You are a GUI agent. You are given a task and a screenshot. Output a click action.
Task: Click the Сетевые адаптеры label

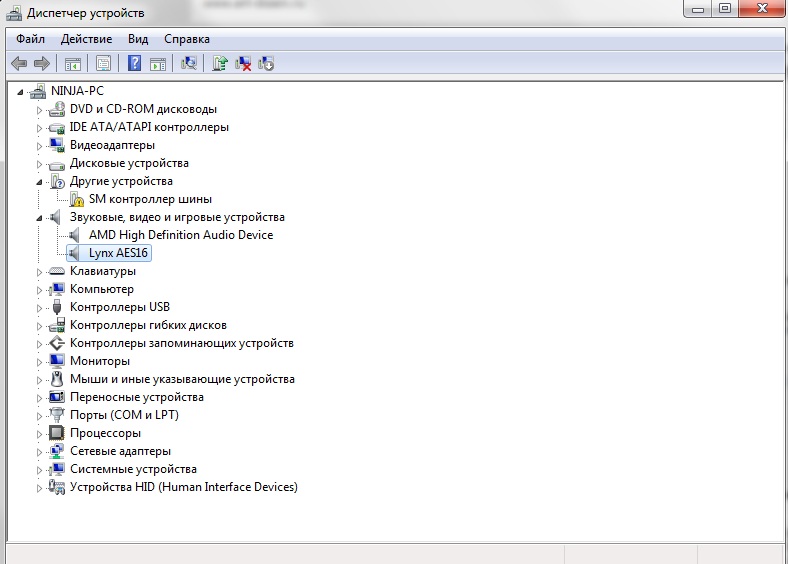[x=120, y=451]
